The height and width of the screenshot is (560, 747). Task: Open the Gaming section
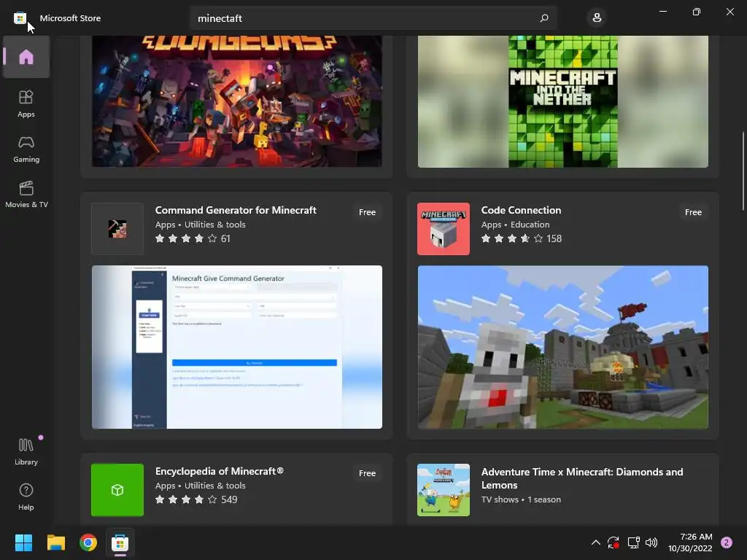pos(26,149)
